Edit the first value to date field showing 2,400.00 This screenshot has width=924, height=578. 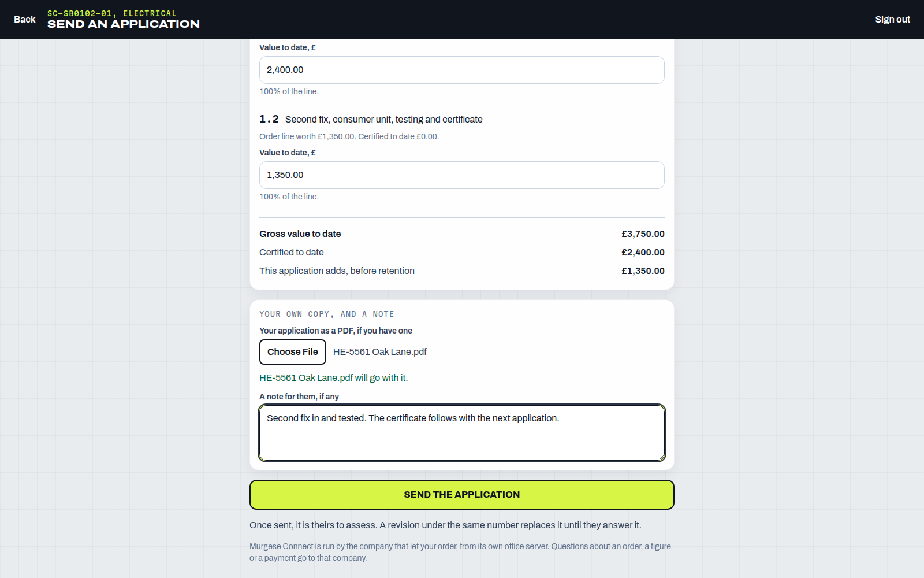click(462, 70)
